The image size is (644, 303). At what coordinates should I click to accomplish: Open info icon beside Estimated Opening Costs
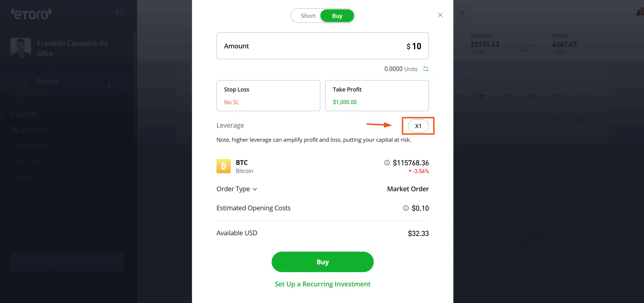pyautogui.click(x=406, y=208)
